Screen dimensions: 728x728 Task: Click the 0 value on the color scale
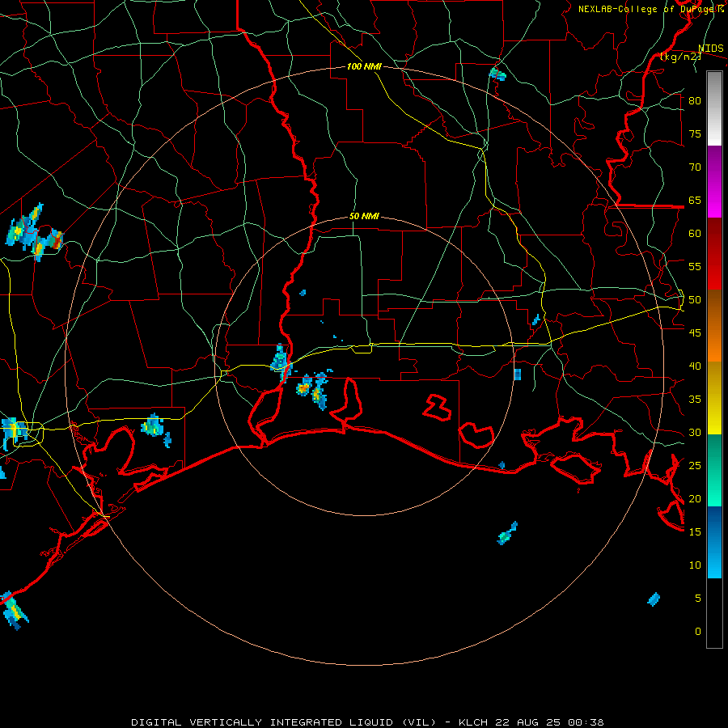(698, 632)
